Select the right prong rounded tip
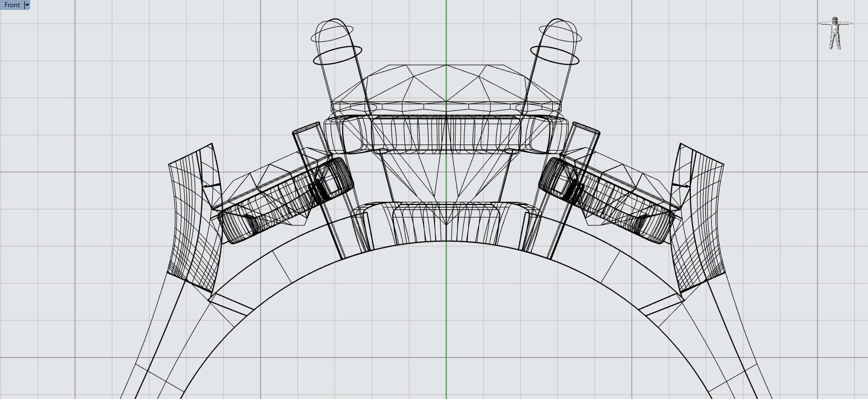Viewport: 868px width, 399px height. (559, 29)
